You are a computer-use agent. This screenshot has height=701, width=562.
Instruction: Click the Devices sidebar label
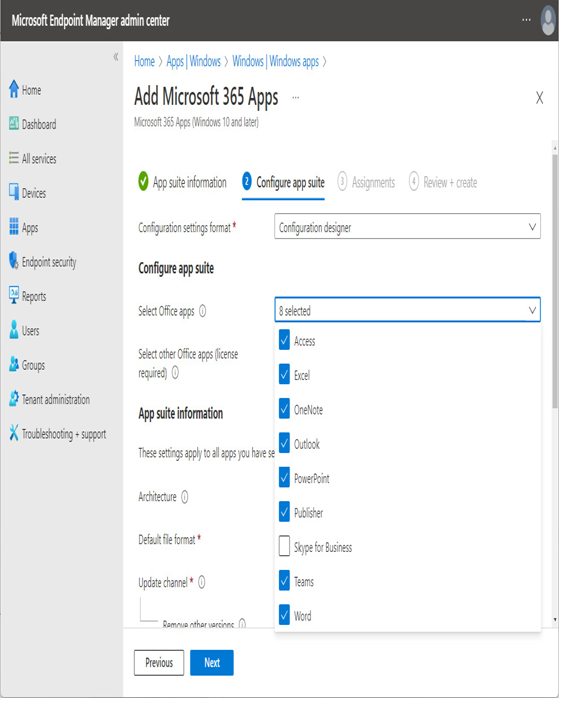[34, 194]
